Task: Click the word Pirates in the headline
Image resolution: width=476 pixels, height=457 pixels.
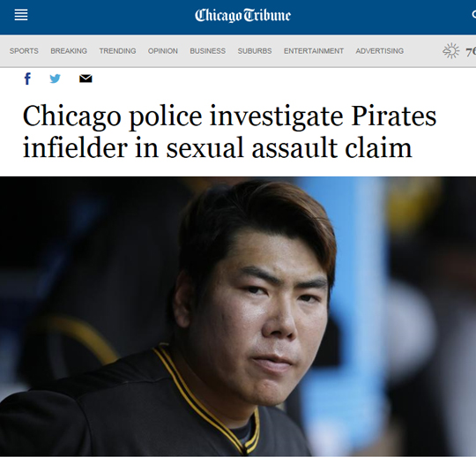Action: [x=394, y=116]
